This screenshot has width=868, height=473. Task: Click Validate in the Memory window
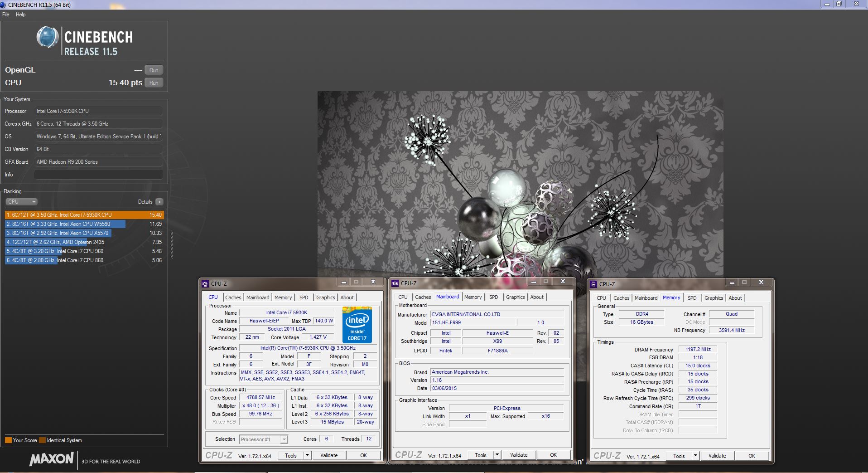click(717, 456)
